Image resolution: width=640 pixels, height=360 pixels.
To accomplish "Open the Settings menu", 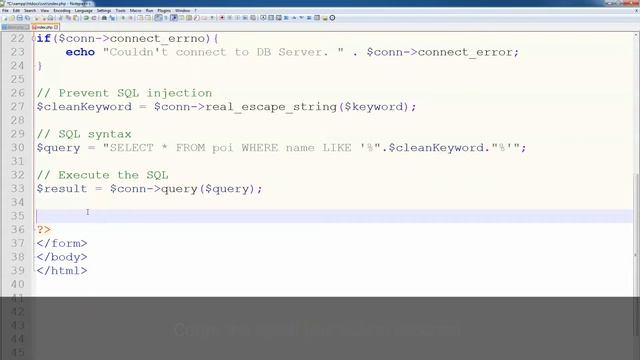I will pyautogui.click(x=104, y=11).
